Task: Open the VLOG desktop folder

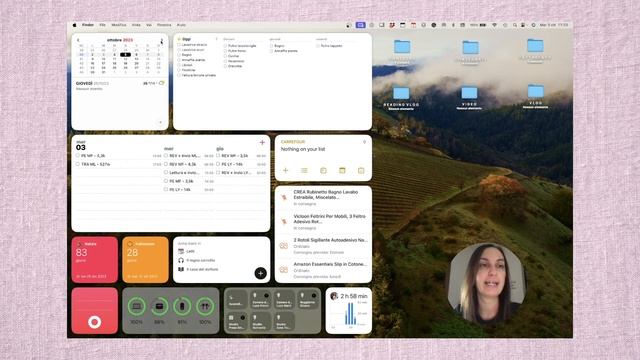Action: 536,97
